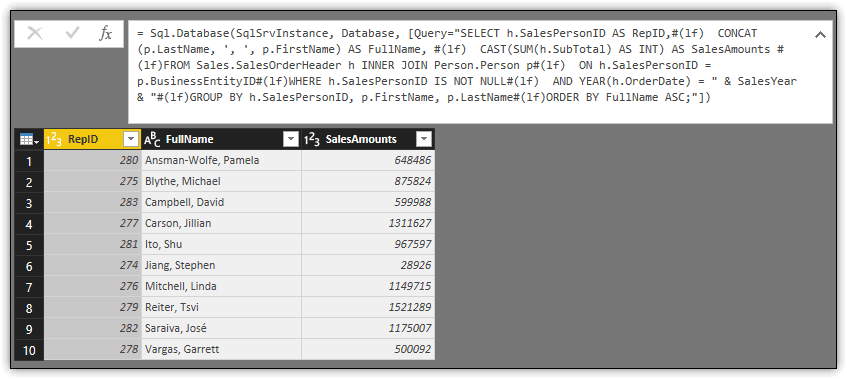This screenshot has width=847, height=379.
Task: Click the fx function icon
Action: (x=105, y=34)
